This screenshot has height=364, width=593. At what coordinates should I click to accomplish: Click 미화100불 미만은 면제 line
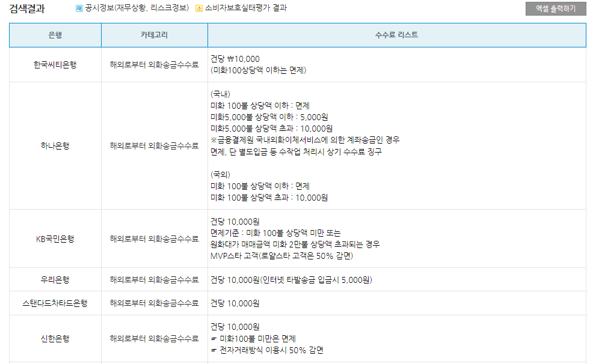point(253,339)
